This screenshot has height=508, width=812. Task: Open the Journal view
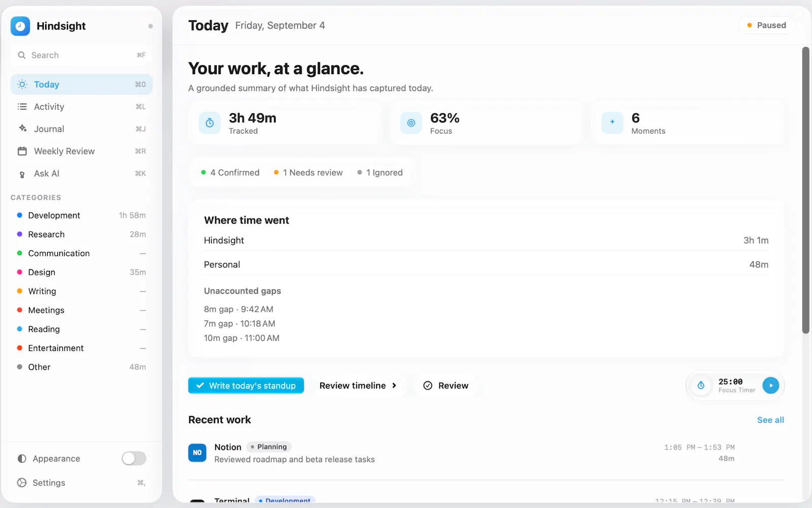[82, 129]
